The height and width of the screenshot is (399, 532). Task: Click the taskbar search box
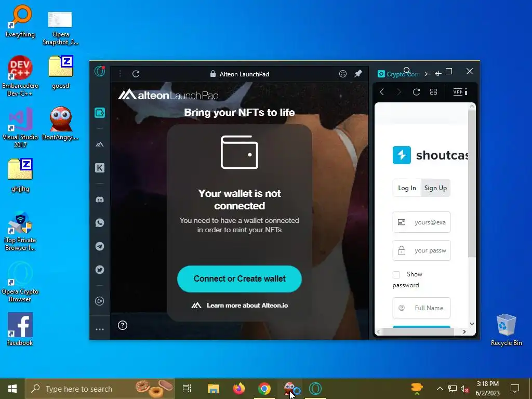(x=100, y=389)
